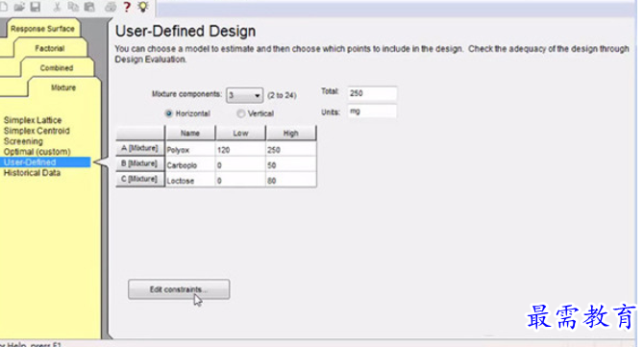Click the Low column header
Viewport: 644px width, 347px height.
pyautogui.click(x=240, y=133)
